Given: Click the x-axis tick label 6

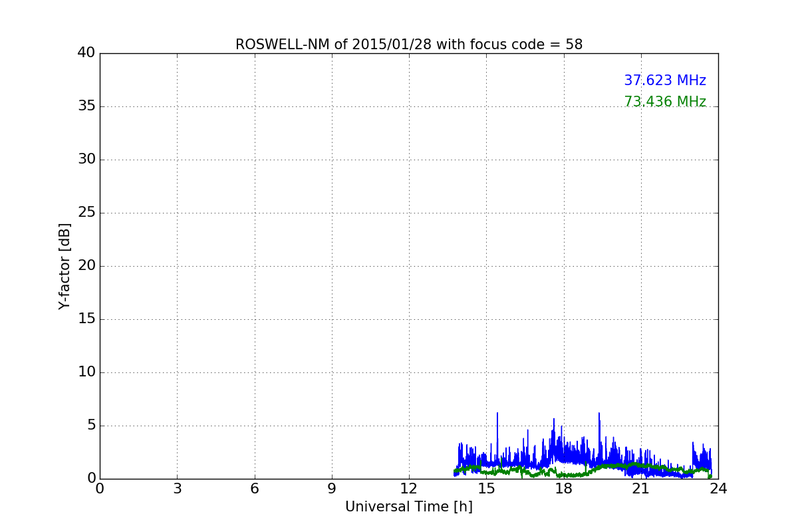Looking at the screenshot, I should pyautogui.click(x=254, y=489).
